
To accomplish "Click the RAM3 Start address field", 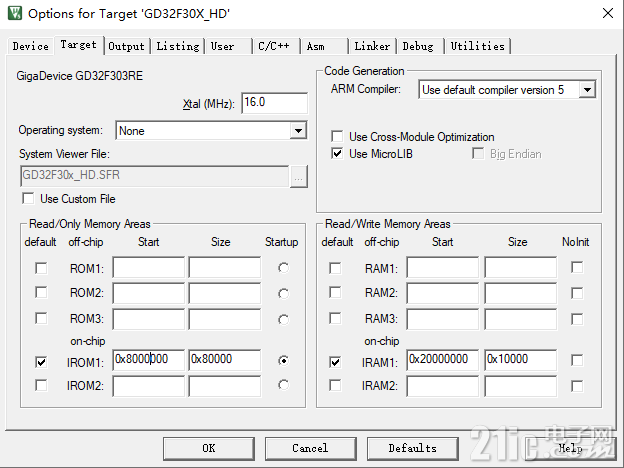I will coord(443,319).
